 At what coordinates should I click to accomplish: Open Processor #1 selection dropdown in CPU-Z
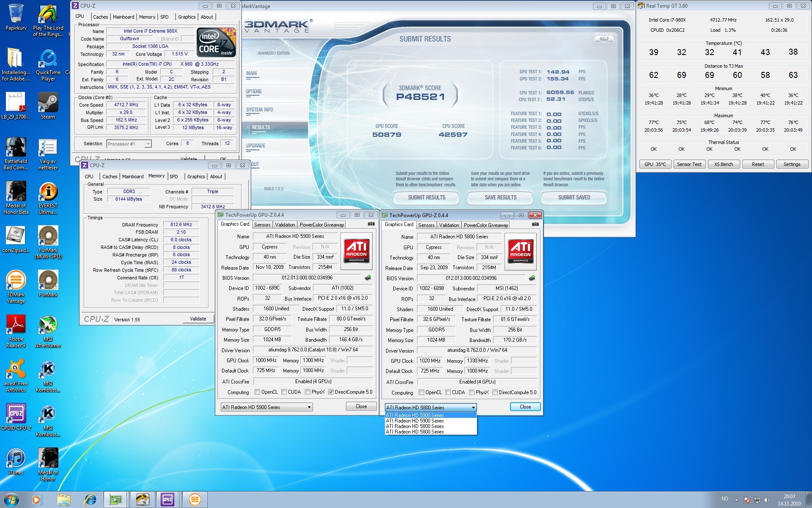click(x=129, y=144)
